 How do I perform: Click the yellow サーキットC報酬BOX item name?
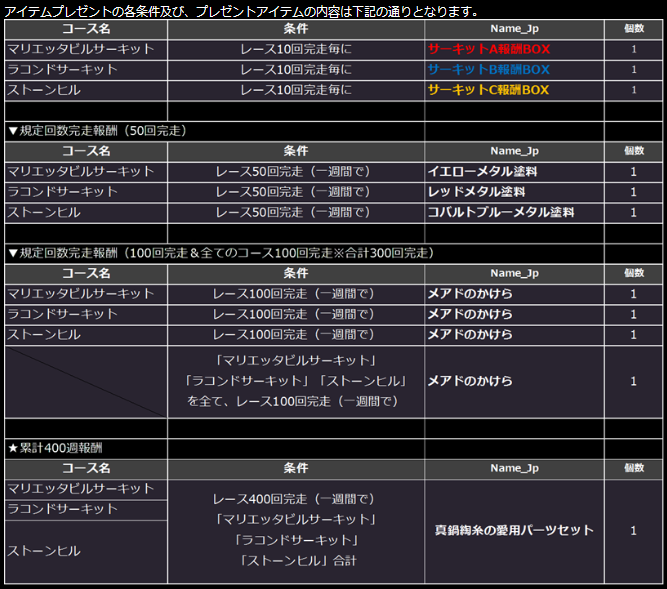pos(488,90)
